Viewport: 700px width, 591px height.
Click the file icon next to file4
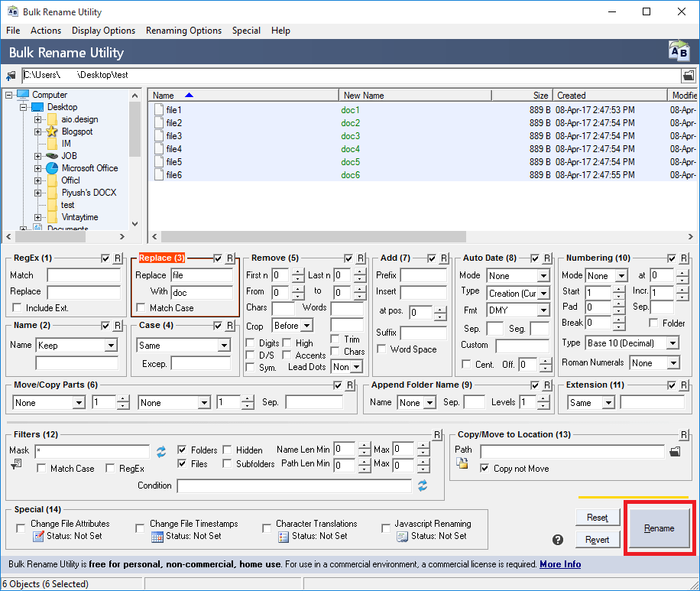tap(158, 149)
